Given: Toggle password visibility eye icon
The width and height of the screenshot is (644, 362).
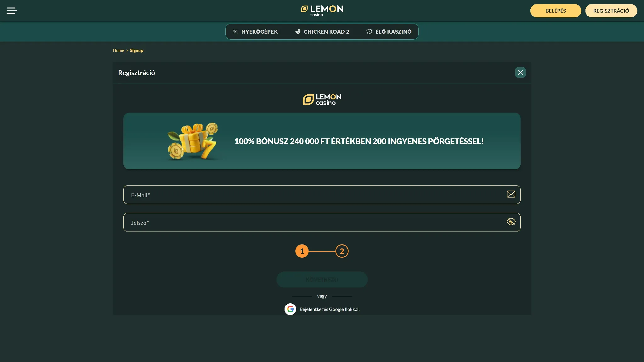Looking at the screenshot, I should 511,222.
